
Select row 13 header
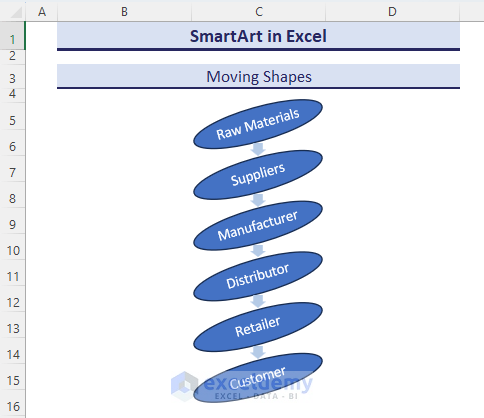click(12, 325)
